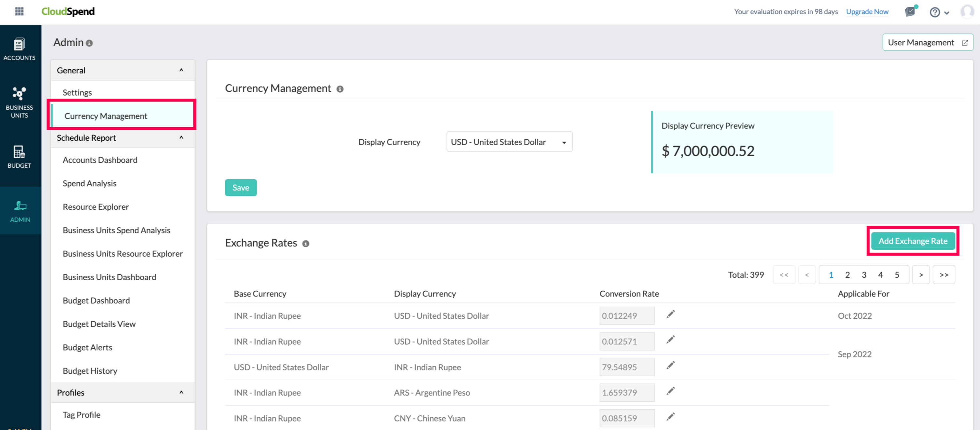Edit the 79.54895 rate with pencil icon
980x430 pixels.
click(x=670, y=365)
